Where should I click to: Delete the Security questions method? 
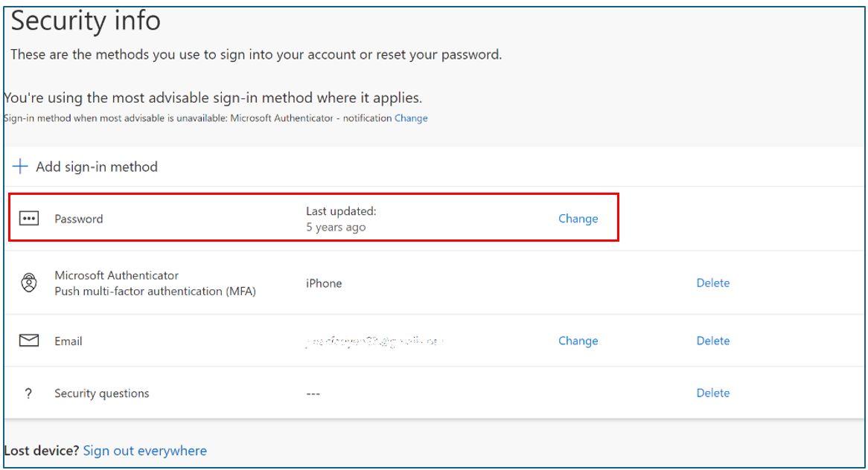point(712,393)
